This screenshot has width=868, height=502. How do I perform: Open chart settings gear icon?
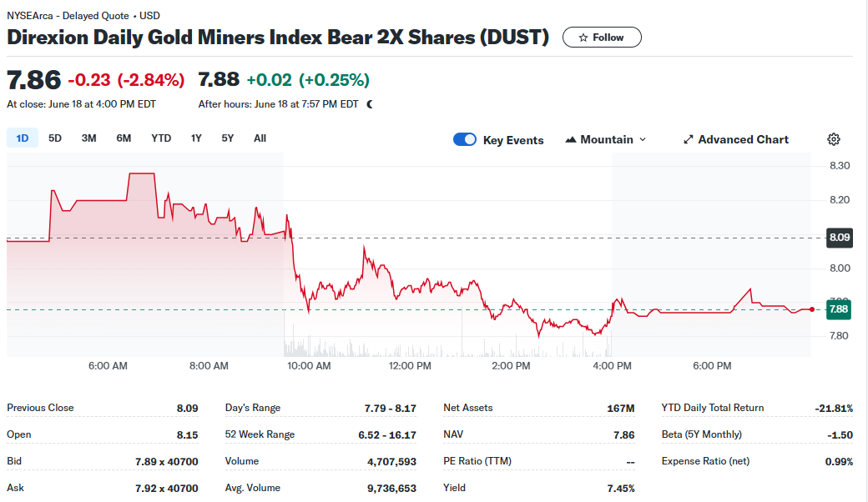(x=833, y=139)
